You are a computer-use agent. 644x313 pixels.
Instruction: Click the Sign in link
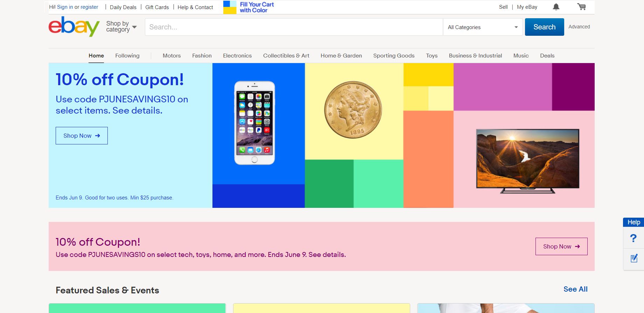point(65,7)
